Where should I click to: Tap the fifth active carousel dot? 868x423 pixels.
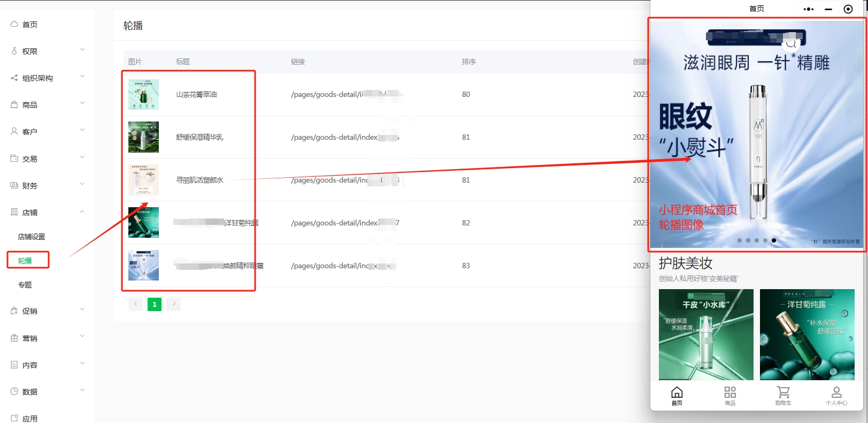point(774,240)
